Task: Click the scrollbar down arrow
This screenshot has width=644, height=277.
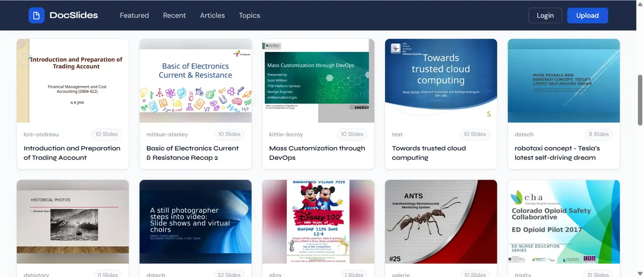Action: coord(640,273)
